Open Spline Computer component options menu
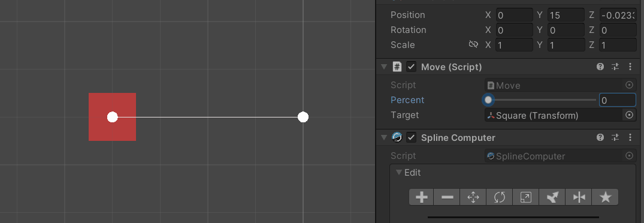This screenshot has height=223, width=644. point(630,137)
